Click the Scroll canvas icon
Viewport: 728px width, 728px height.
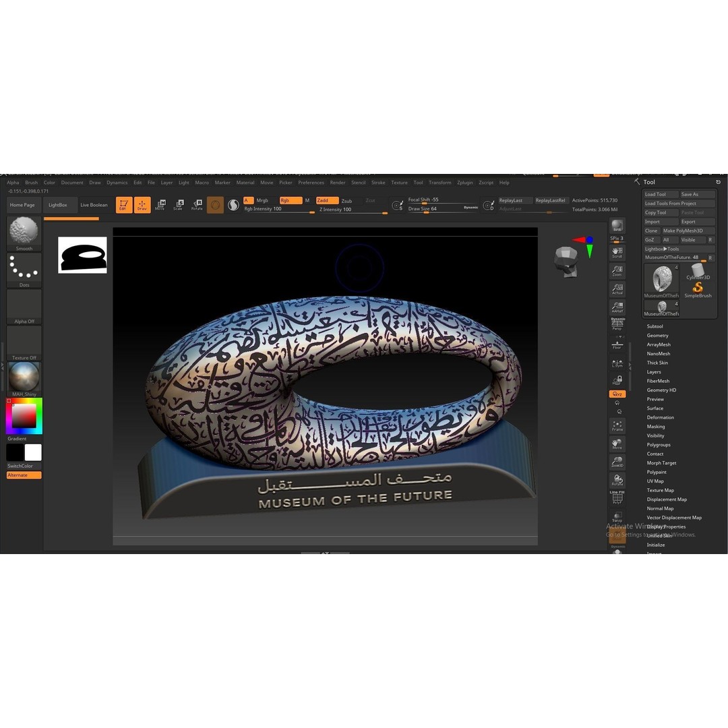[617, 253]
